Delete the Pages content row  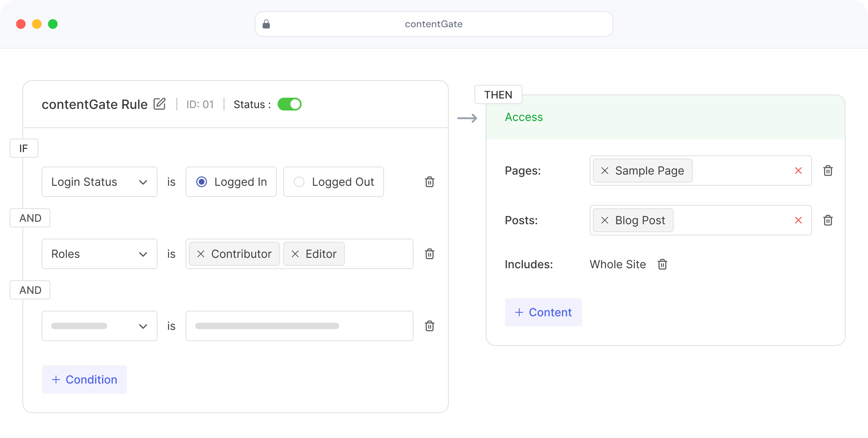pos(828,171)
